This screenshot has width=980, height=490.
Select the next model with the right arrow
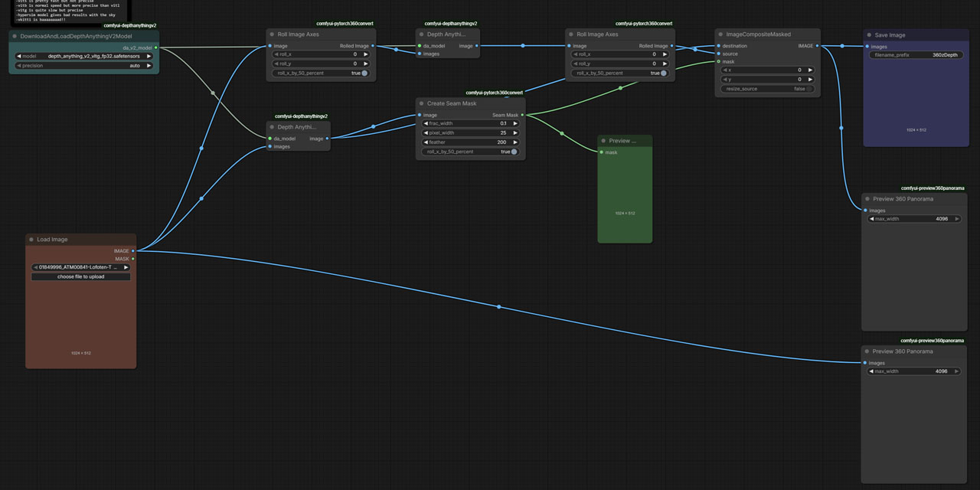coord(149,56)
